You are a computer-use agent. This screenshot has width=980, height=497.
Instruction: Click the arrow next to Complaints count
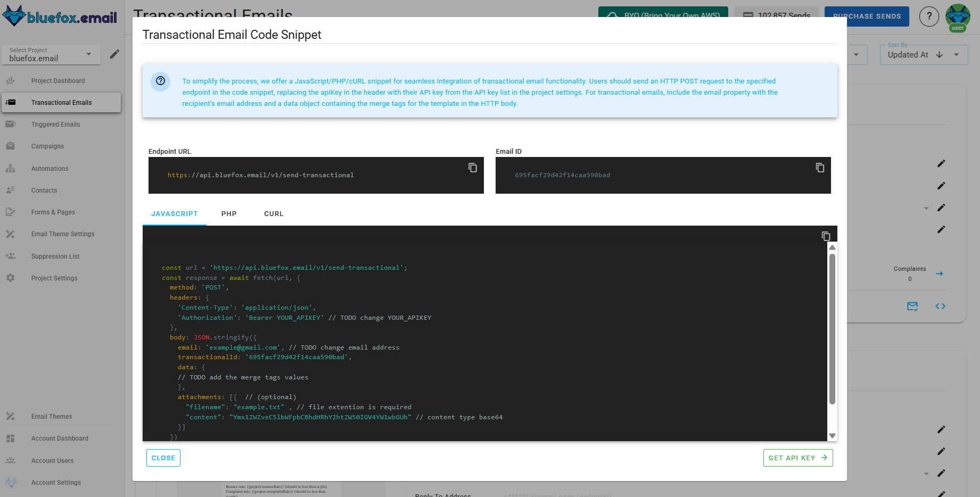[x=939, y=274]
